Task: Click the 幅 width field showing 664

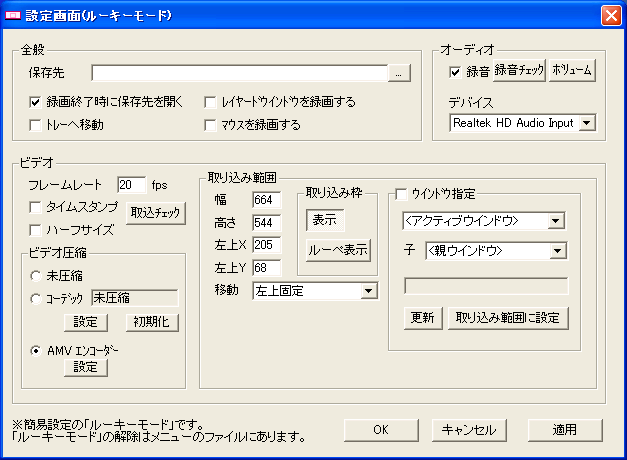Action: point(267,200)
